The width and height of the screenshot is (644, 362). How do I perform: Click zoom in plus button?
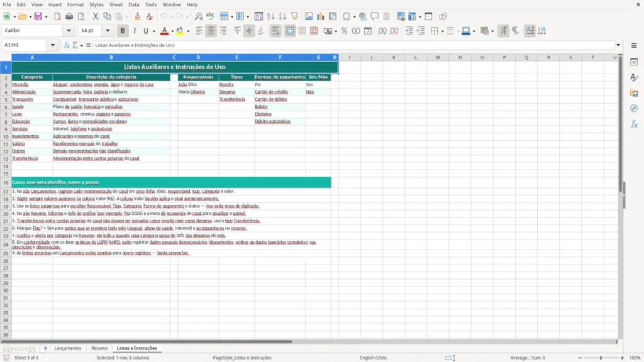622,358
